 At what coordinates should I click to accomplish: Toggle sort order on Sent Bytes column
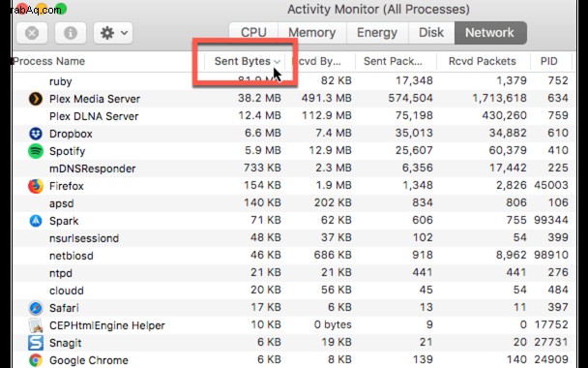pyautogui.click(x=244, y=61)
